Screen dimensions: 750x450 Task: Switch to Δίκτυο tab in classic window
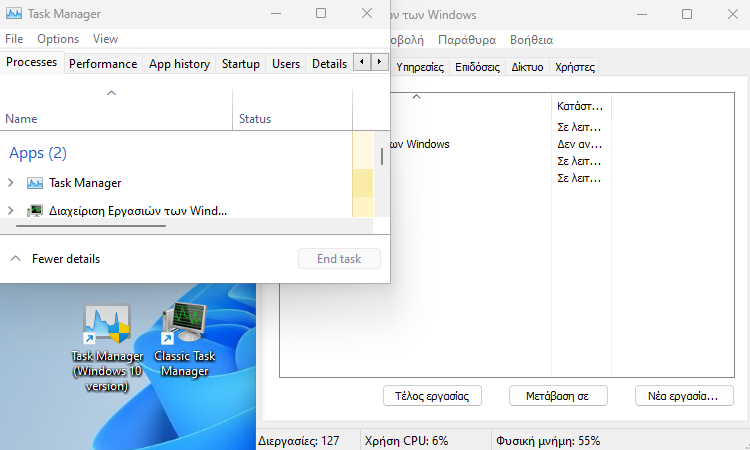pos(527,67)
